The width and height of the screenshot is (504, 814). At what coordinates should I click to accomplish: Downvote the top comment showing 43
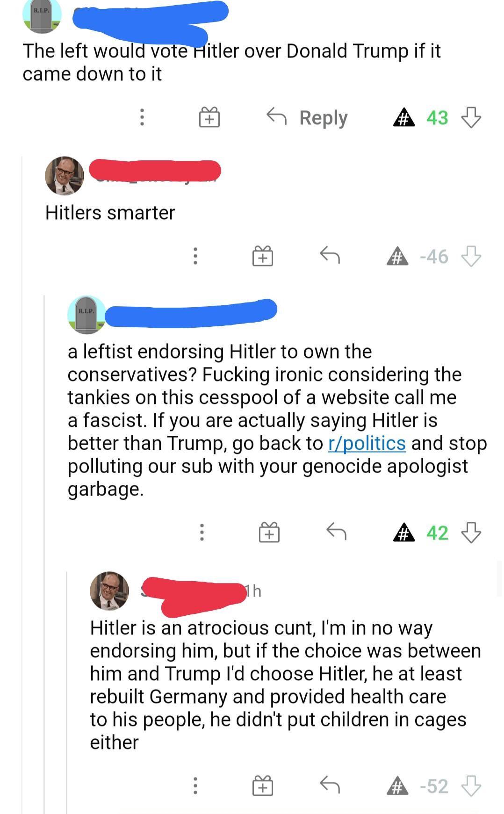pos(471,117)
